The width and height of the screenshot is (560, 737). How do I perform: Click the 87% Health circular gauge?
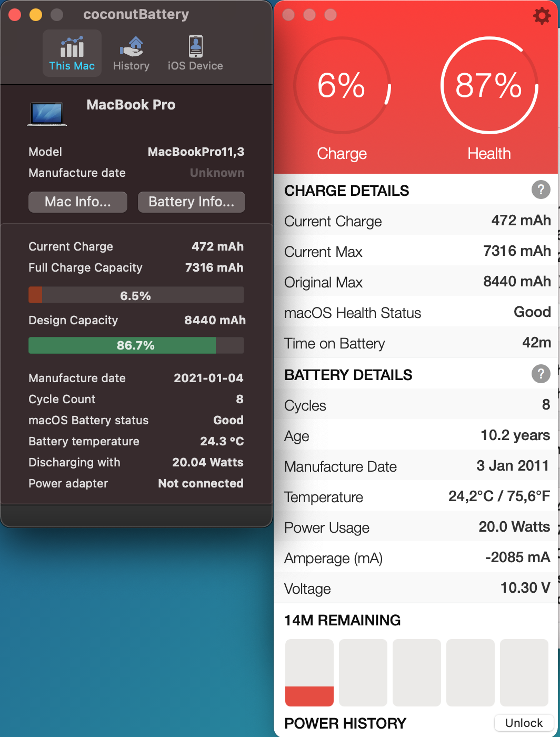pyautogui.click(x=489, y=86)
